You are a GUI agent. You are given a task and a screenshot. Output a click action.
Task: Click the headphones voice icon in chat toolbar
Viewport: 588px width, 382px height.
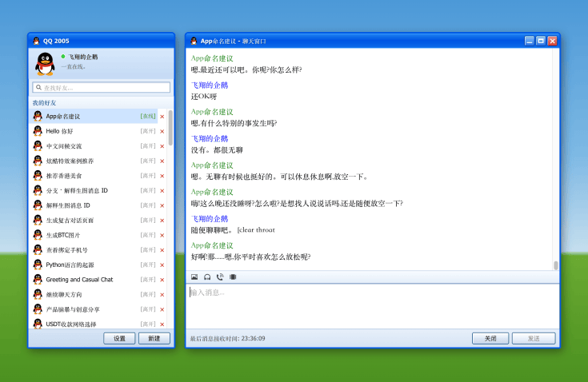[207, 277]
